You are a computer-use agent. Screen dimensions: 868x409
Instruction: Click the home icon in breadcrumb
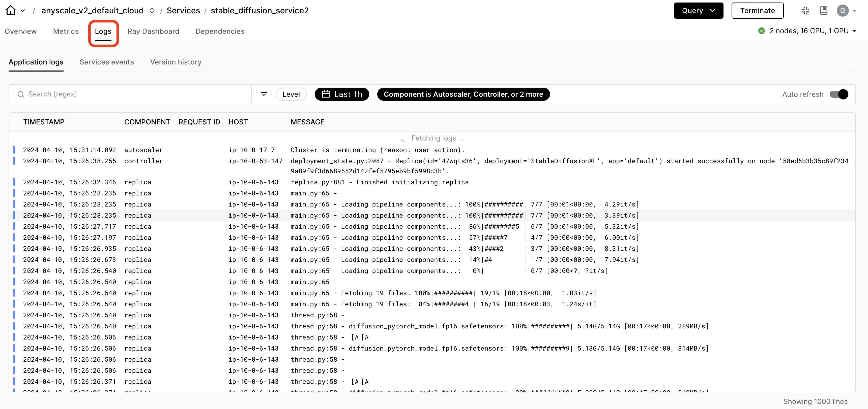click(10, 10)
